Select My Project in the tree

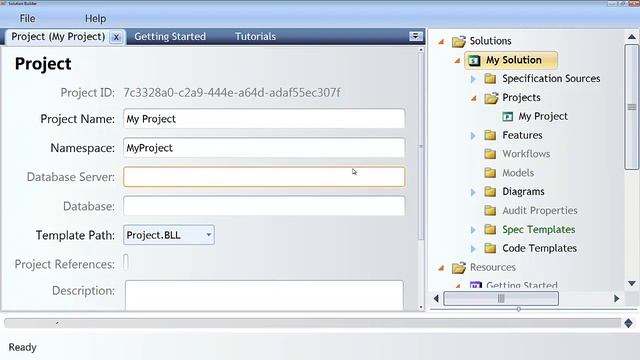(543, 116)
